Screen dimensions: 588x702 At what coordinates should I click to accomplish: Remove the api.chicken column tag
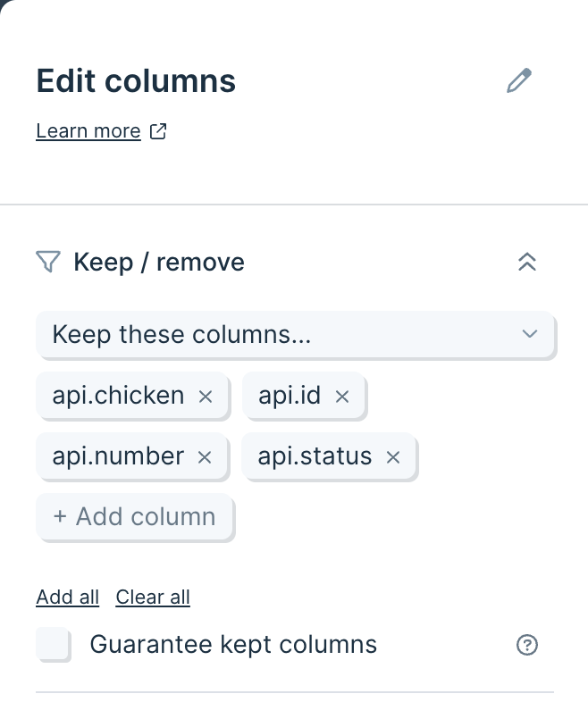click(x=205, y=396)
